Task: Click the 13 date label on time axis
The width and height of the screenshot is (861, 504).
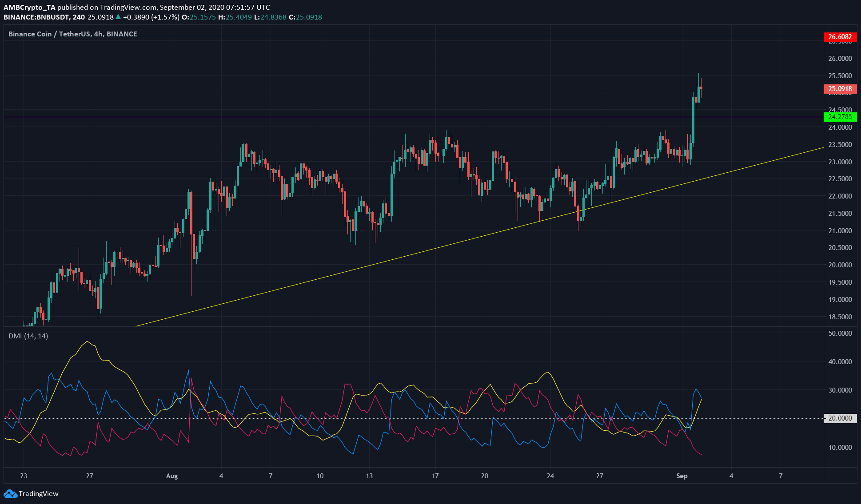Action: (x=369, y=476)
